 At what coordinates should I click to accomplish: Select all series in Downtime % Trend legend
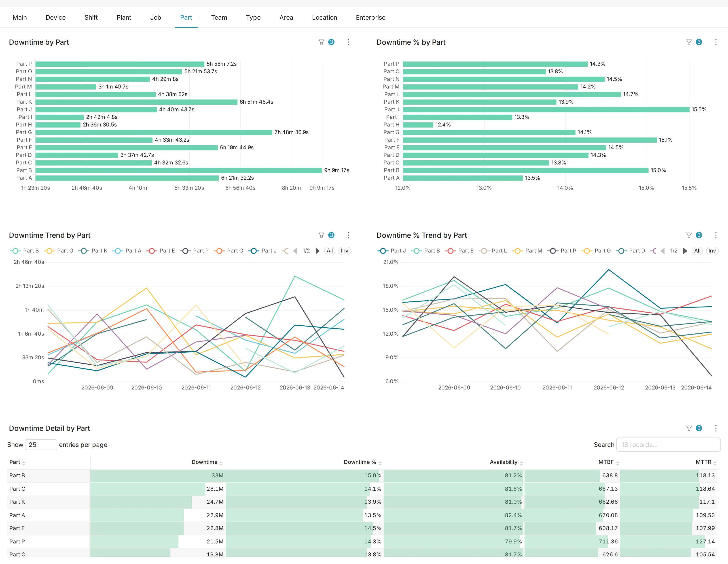pos(697,251)
